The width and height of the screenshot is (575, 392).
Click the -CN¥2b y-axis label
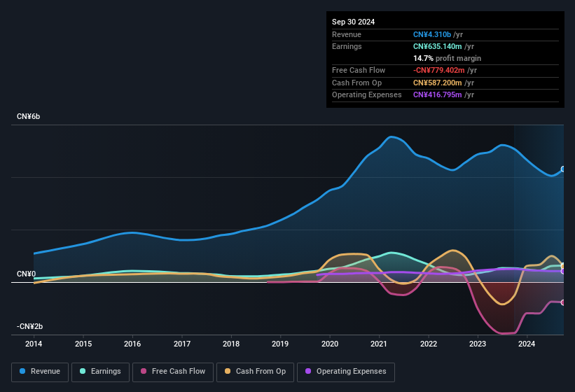tap(29, 326)
